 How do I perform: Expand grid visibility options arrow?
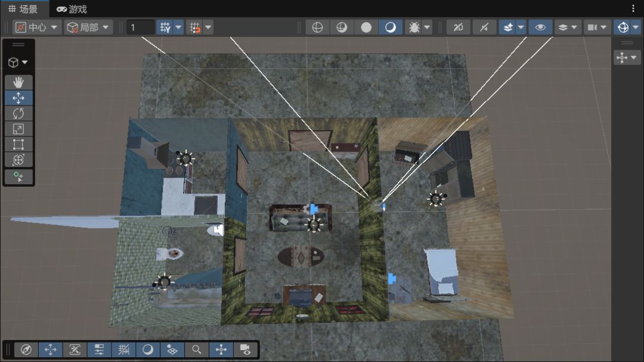(x=179, y=27)
